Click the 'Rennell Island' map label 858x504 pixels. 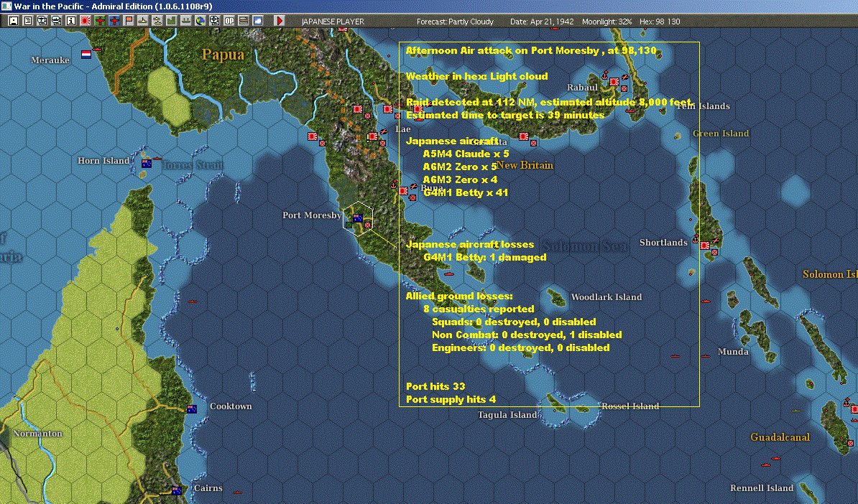pyautogui.click(x=762, y=487)
